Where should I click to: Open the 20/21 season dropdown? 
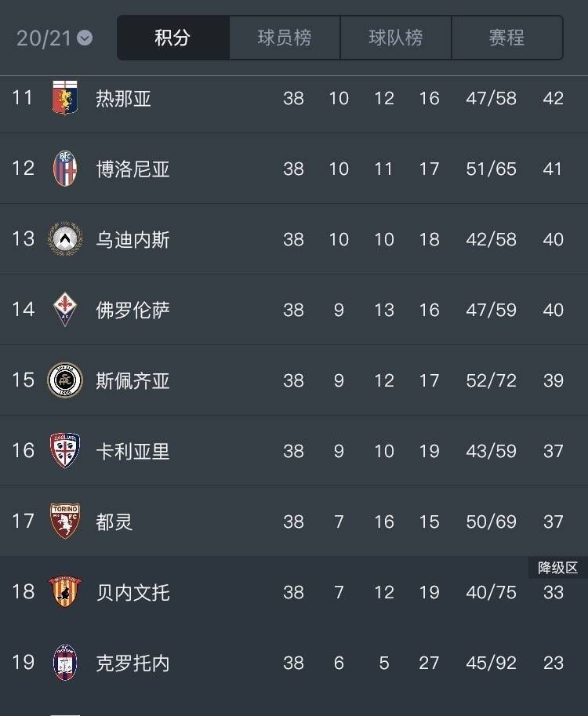tap(54, 38)
